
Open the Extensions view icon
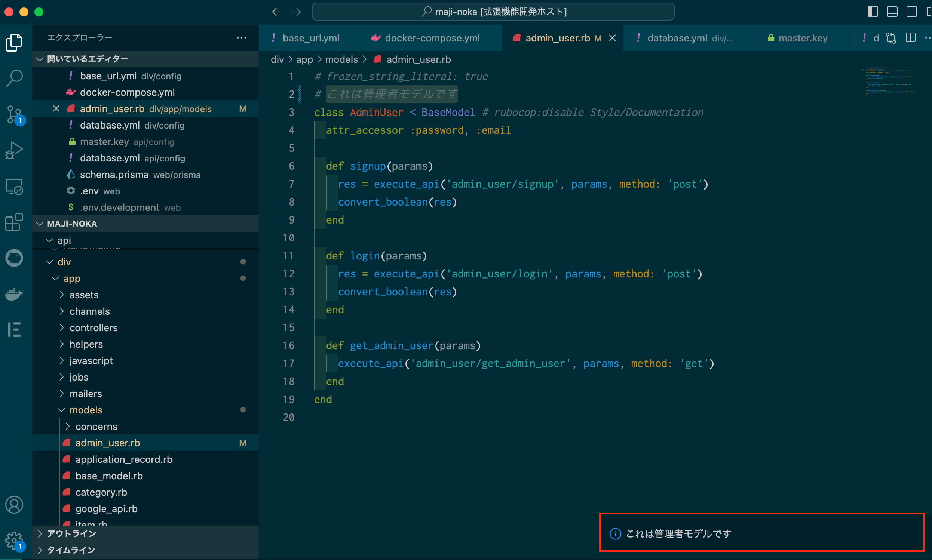[x=14, y=222]
